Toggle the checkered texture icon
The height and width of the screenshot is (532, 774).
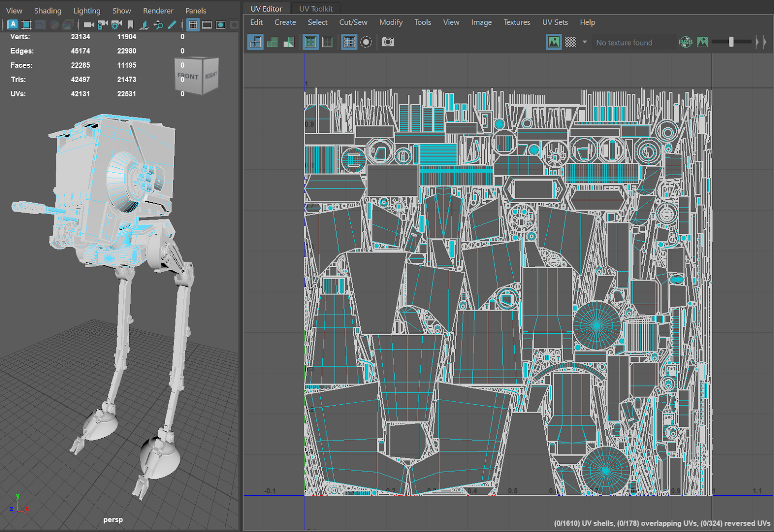pyautogui.click(x=571, y=42)
